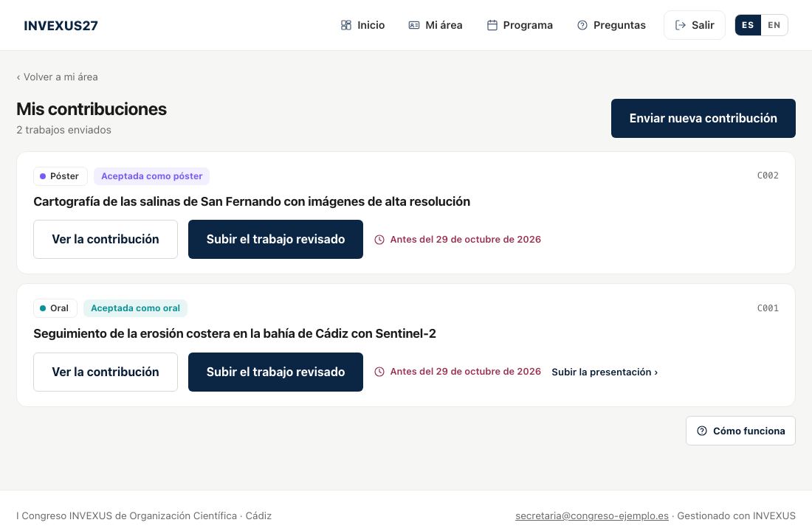Log out with the Salir button
The width and height of the screenshot is (812, 531).
click(x=695, y=25)
